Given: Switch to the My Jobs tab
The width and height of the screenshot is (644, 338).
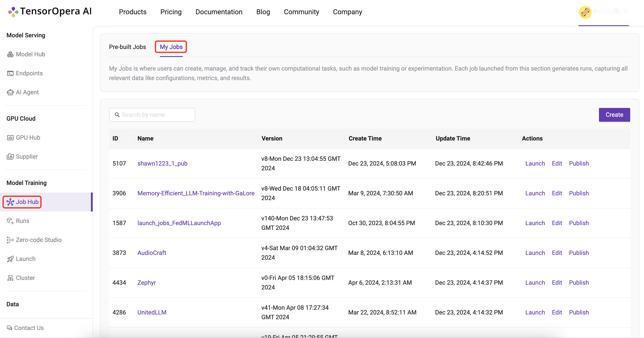Looking at the screenshot, I should click(x=171, y=47).
